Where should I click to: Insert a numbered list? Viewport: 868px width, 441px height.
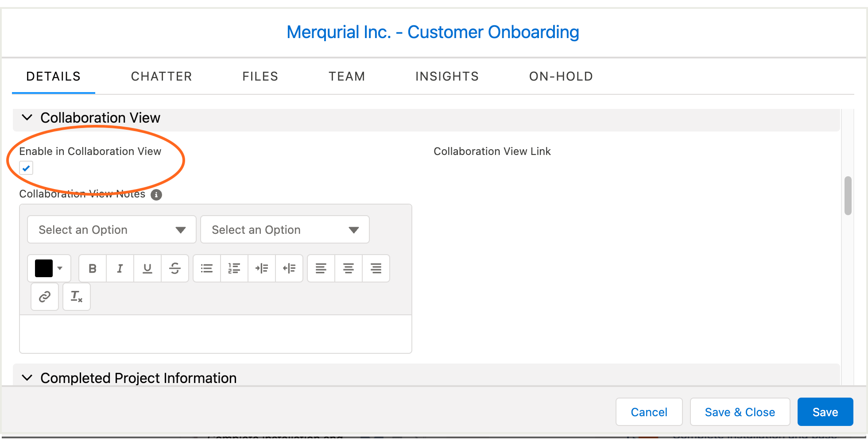click(x=234, y=268)
